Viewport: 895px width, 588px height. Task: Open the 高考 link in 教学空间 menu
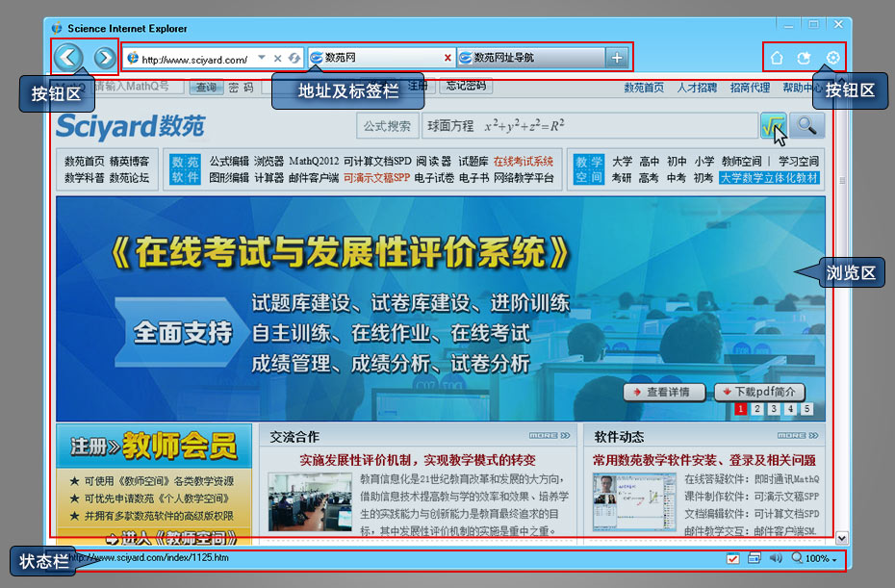(x=649, y=178)
